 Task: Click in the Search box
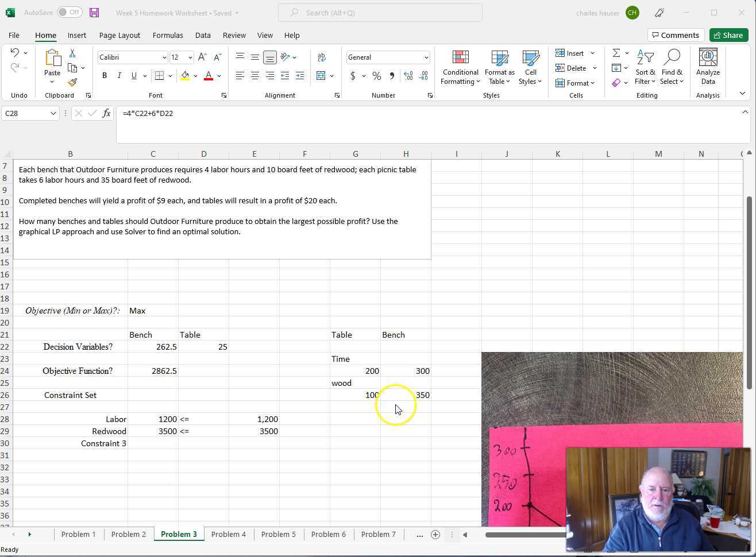click(x=380, y=13)
